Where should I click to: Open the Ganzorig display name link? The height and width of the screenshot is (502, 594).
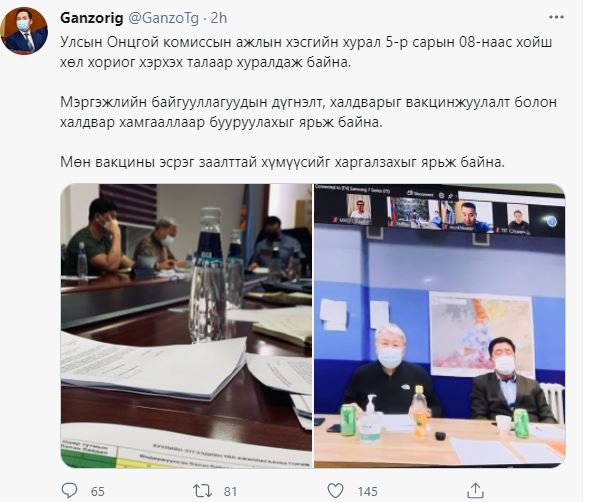[92, 18]
